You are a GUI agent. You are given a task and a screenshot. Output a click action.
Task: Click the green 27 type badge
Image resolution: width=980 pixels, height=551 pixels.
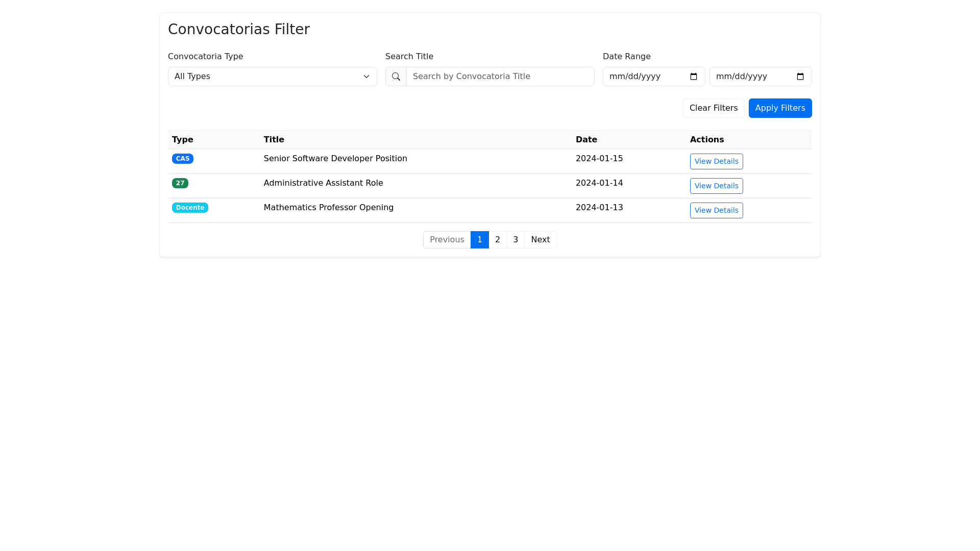click(x=180, y=183)
